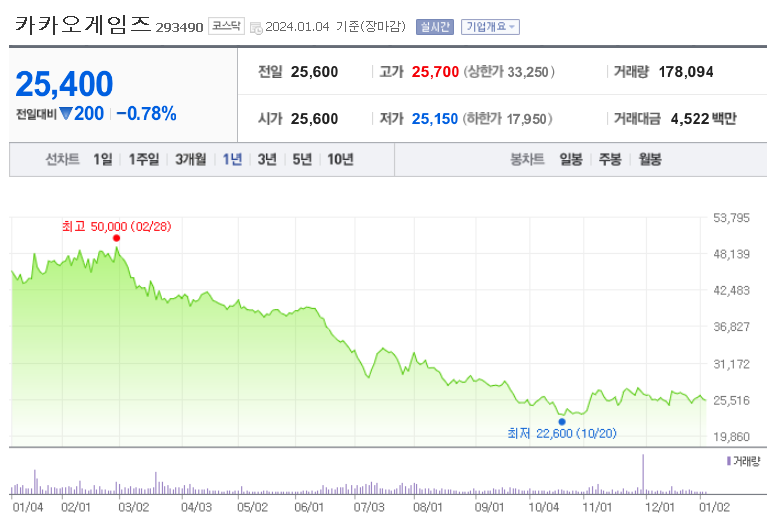
Task: Click the 코스닥 market badge
Action: point(226,26)
